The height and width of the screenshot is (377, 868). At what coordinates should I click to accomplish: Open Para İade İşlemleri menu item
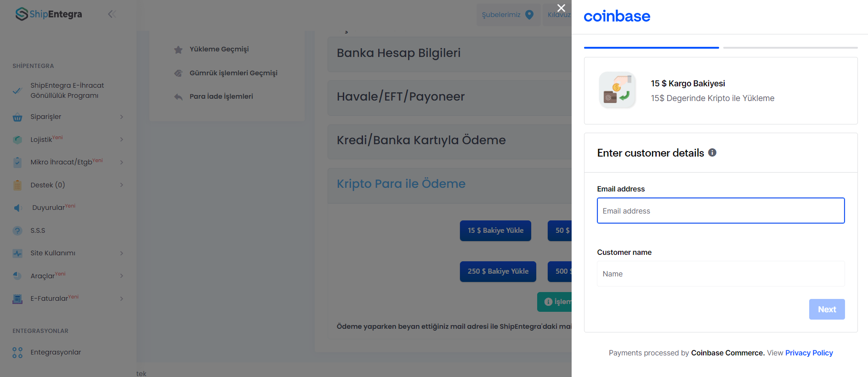click(221, 96)
